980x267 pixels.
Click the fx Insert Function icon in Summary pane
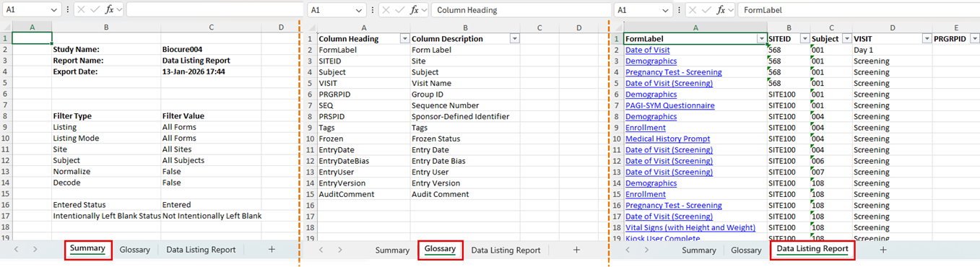(x=109, y=10)
